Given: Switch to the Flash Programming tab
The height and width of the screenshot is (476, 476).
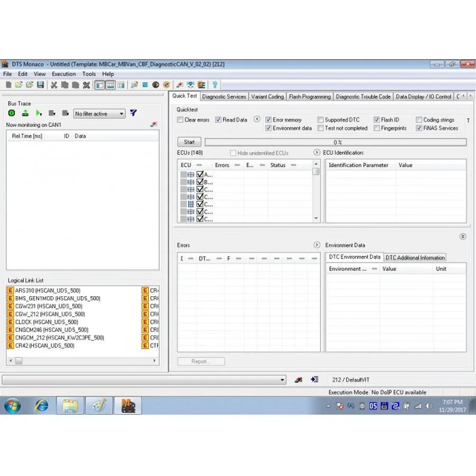Looking at the screenshot, I should [309, 97].
